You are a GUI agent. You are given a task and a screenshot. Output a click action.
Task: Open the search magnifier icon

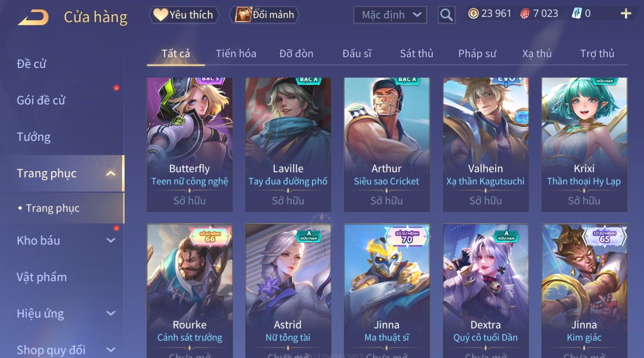(446, 15)
